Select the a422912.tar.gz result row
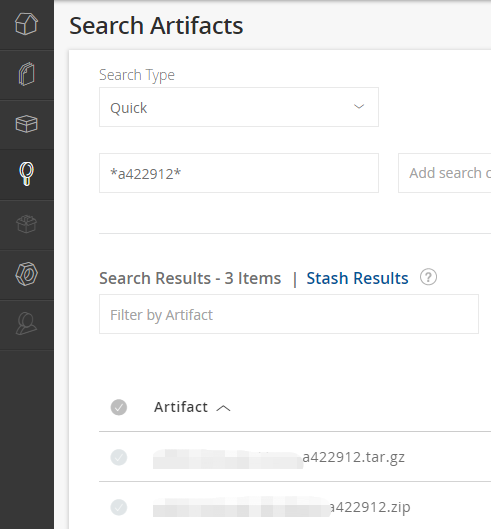The width and height of the screenshot is (491, 529). point(295,457)
